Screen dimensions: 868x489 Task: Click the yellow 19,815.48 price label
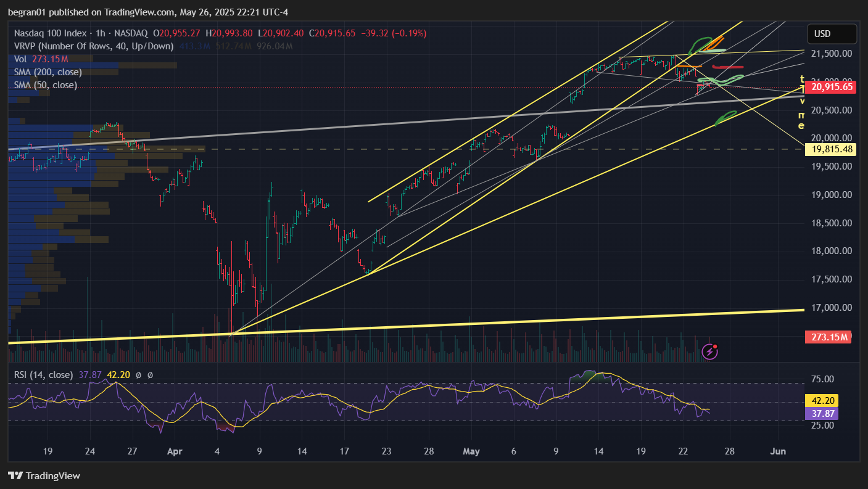click(x=831, y=149)
